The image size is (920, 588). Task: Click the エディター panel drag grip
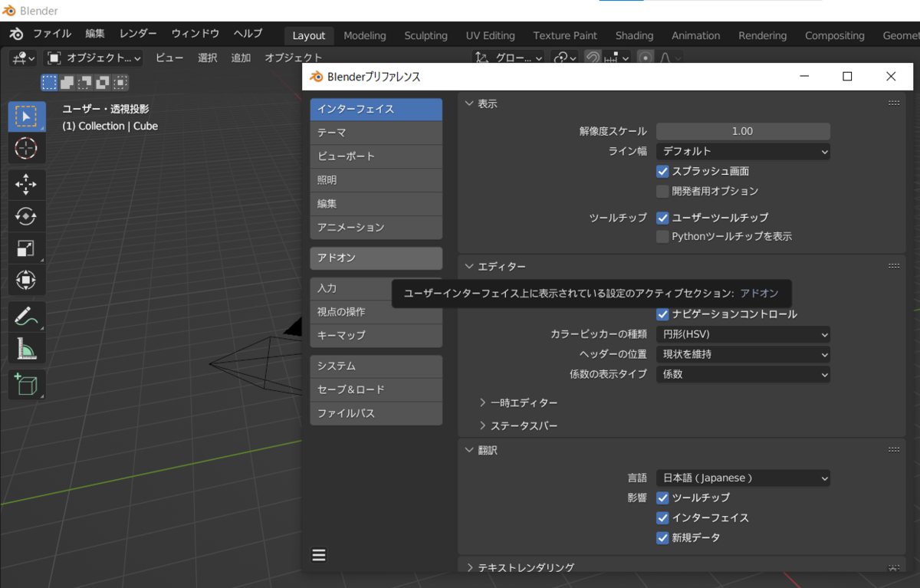894,266
